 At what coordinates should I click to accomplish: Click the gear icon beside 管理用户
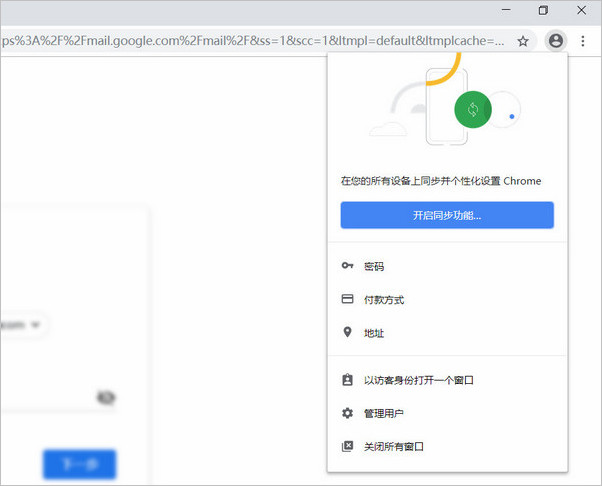(347, 413)
